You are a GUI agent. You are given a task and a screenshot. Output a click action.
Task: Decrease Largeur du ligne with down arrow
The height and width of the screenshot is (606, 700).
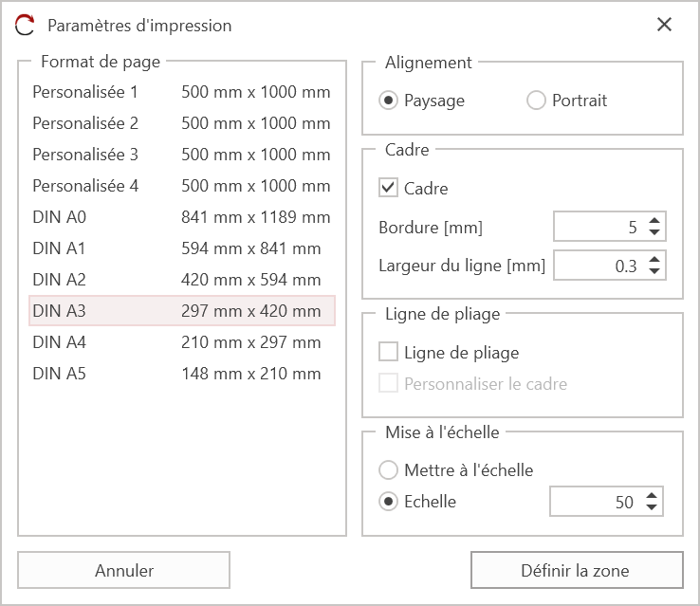(654, 272)
